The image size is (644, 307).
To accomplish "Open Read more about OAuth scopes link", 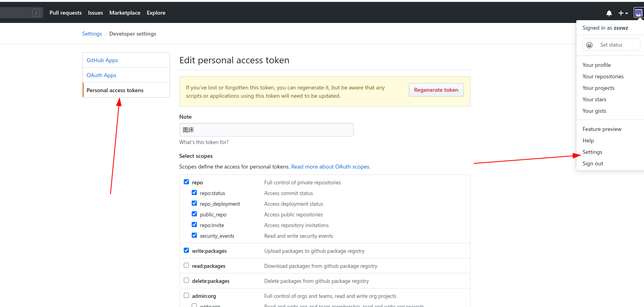I will [x=331, y=167].
